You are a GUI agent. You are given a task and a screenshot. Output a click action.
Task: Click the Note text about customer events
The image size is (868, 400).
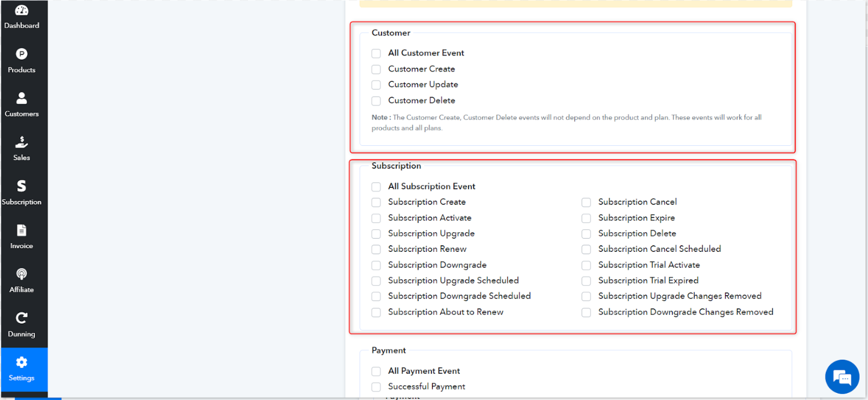(567, 123)
